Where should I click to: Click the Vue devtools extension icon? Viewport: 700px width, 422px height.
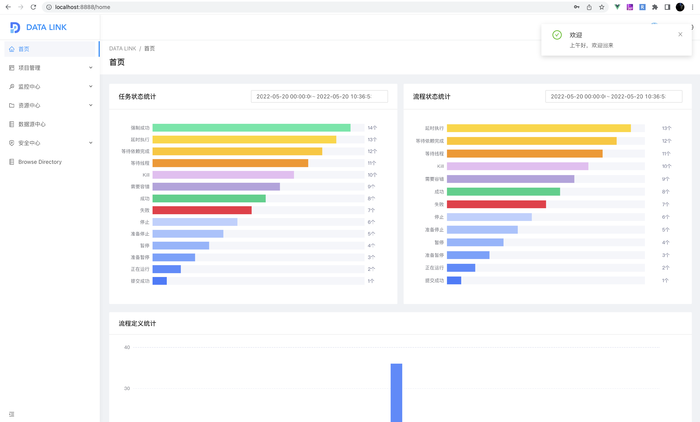tap(617, 7)
